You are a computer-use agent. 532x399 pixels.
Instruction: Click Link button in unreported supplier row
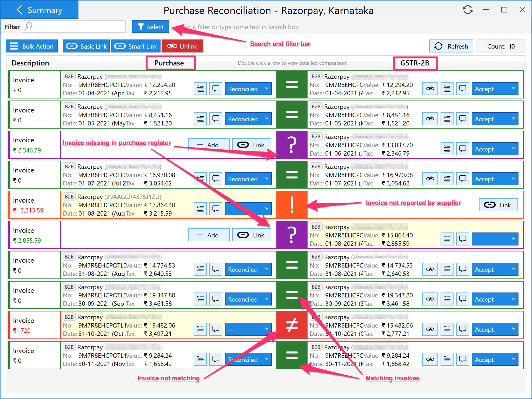click(498, 205)
